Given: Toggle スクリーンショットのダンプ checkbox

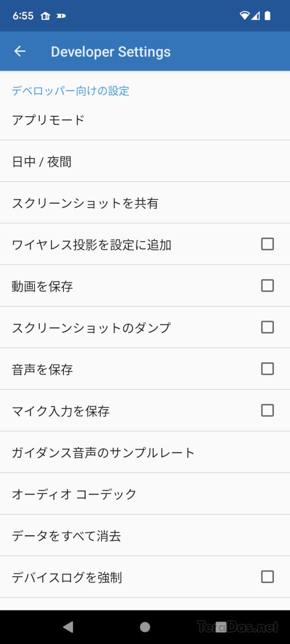Looking at the screenshot, I should point(267,327).
